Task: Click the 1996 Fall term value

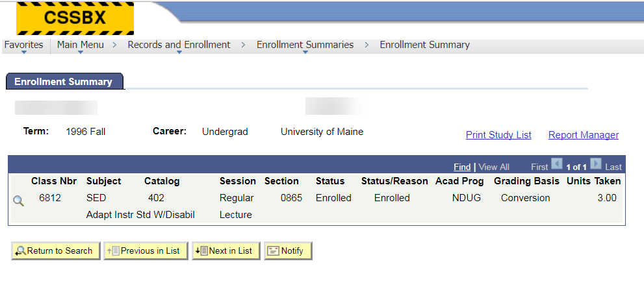Action: click(x=85, y=132)
